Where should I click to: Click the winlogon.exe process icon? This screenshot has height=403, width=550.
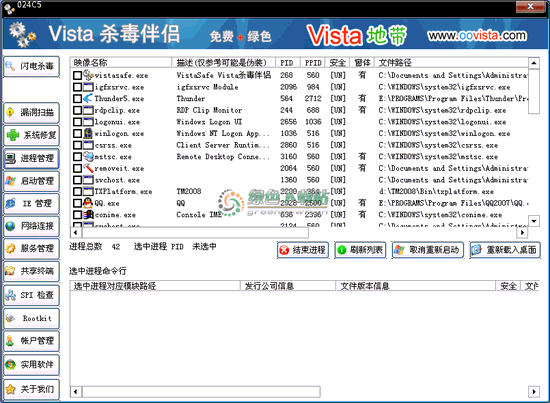pyautogui.click(x=88, y=133)
